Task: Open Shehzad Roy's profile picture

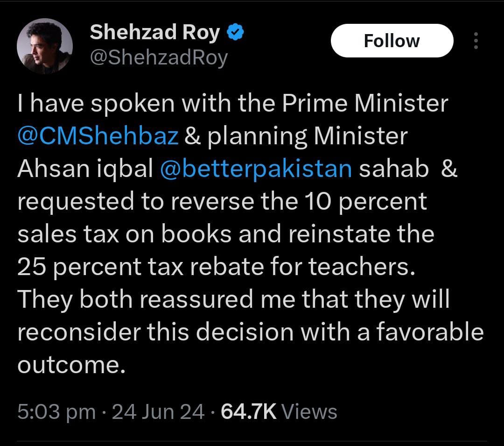Action: (45, 46)
